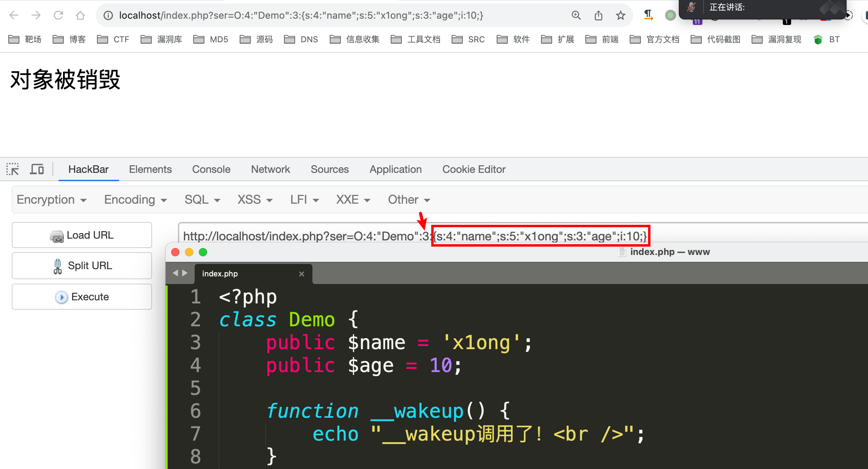
Task: Go back in browser history
Action: click(14, 15)
